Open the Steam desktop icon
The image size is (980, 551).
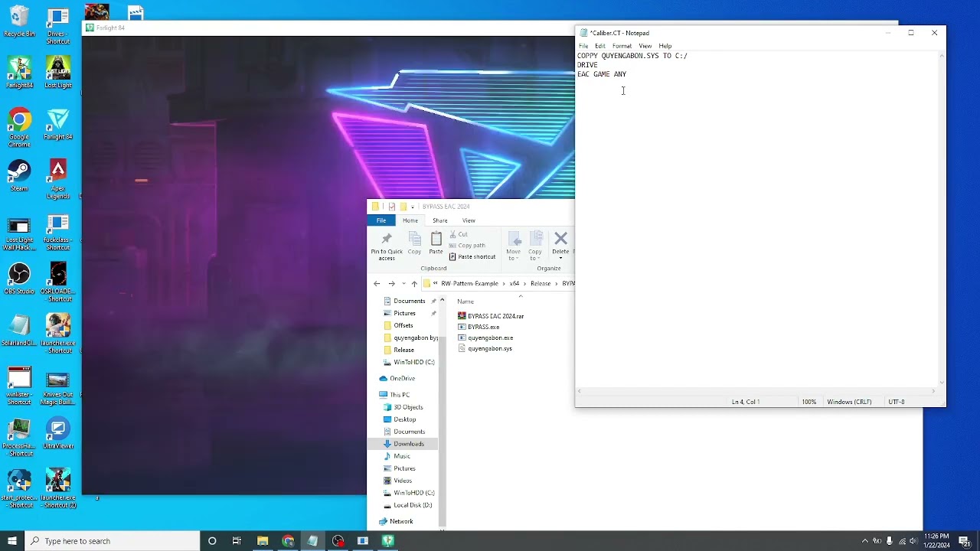(19, 176)
